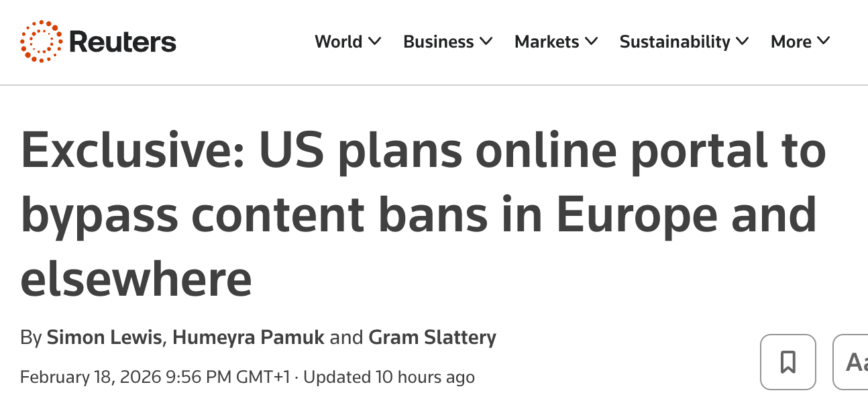Expand the More dropdown chevron
Screen dimensions: 868x405
tap(824, 42)
